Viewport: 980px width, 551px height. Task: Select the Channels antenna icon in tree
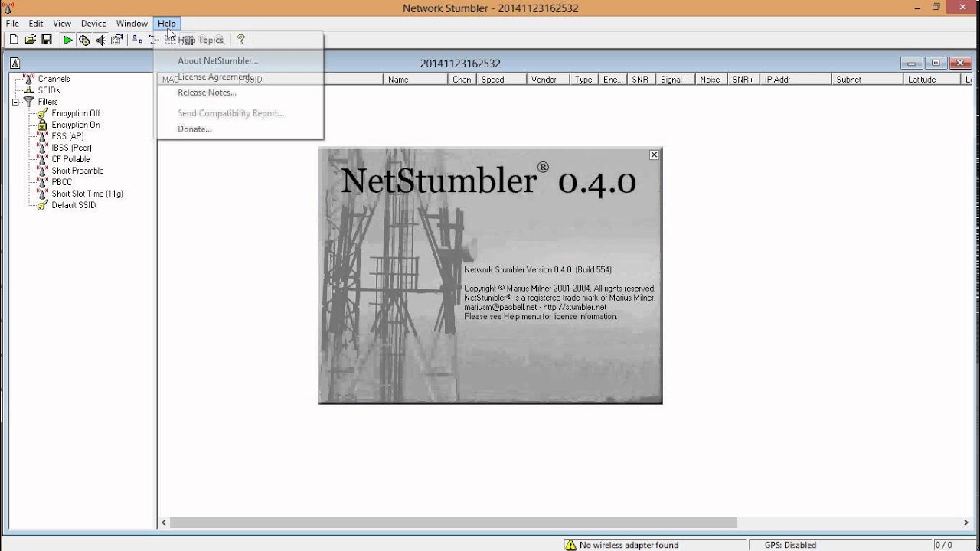(29, 79)
